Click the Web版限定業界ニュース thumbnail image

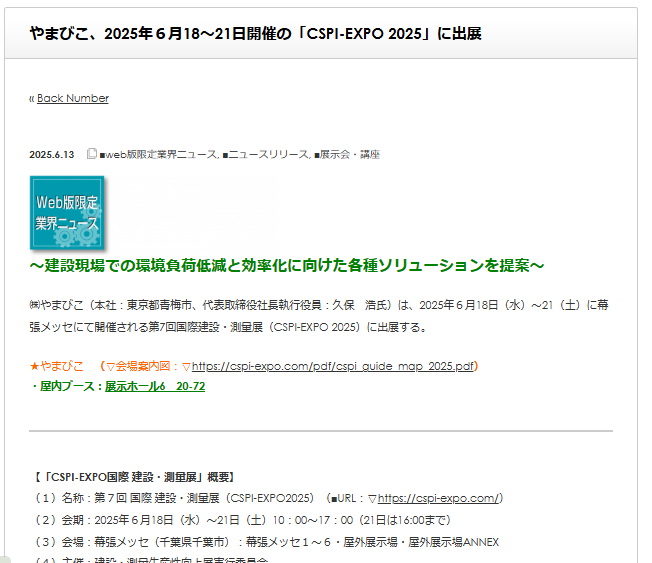[67, 212]
